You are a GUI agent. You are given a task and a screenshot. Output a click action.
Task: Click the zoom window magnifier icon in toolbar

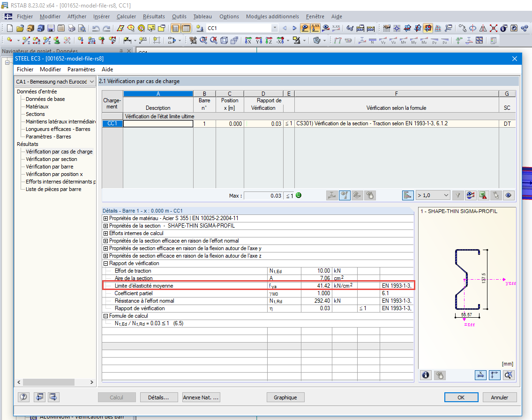point(203,41)
